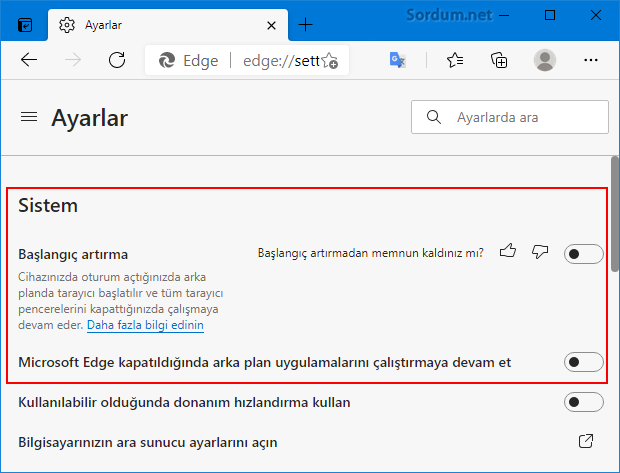Click the Edge logo in address bar

[167, 61]
